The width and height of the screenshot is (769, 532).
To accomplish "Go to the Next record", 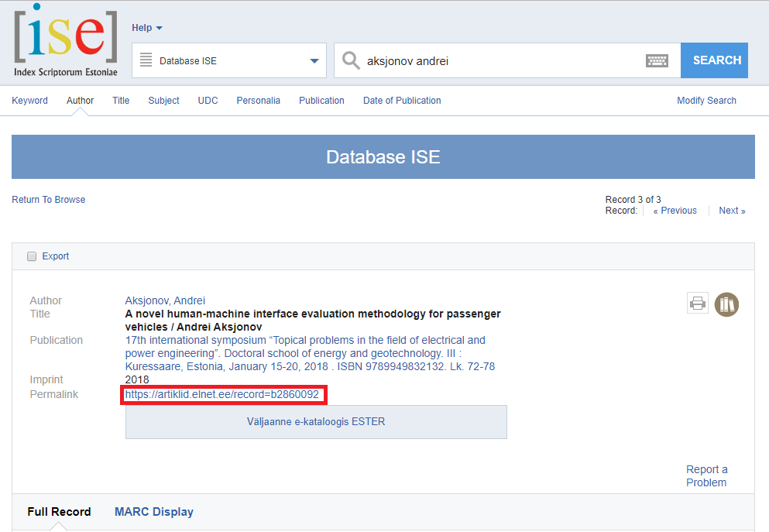I will pos(733,211).
